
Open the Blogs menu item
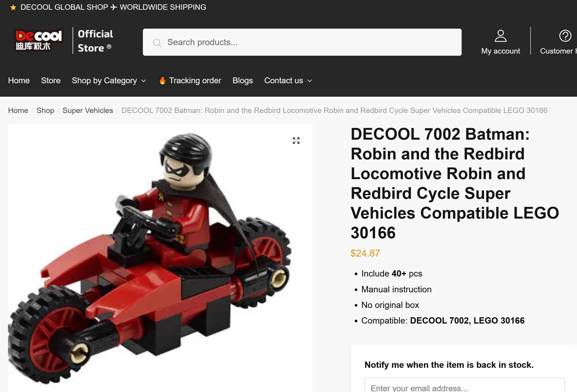[243, 80]
